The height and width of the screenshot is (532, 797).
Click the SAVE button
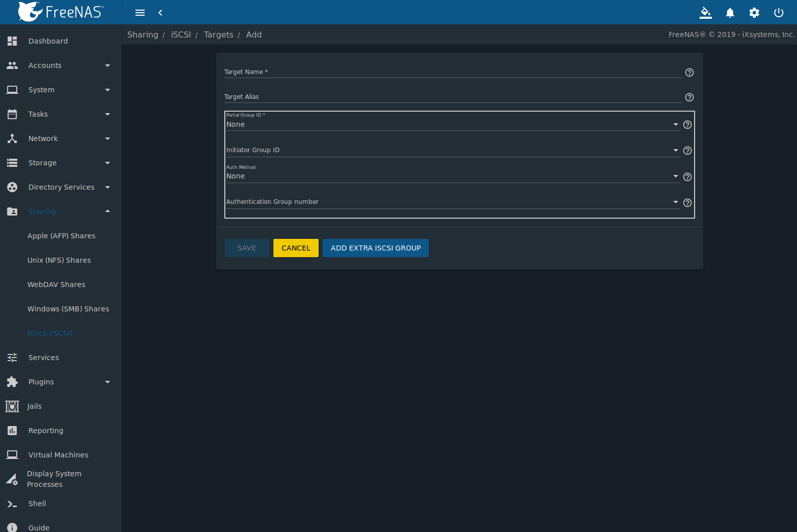[x=247, y=248]
